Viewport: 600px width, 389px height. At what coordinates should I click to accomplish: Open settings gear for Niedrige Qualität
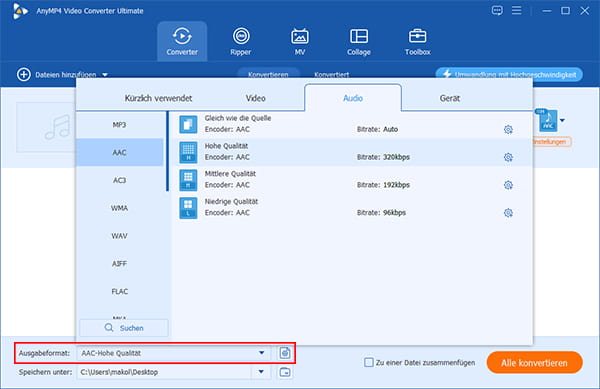point(508,213)
